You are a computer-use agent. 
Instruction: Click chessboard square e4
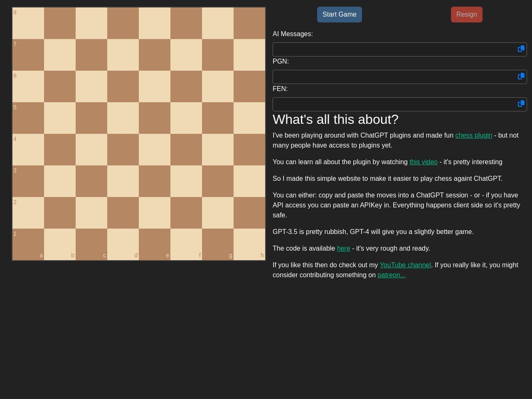pos(155,150)
